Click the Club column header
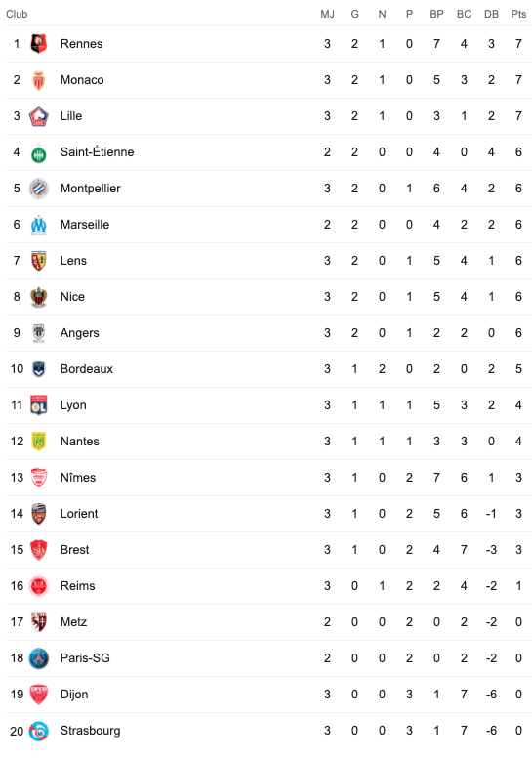The width and height of the screenshot is (532, 759). (x=17, y=14)
